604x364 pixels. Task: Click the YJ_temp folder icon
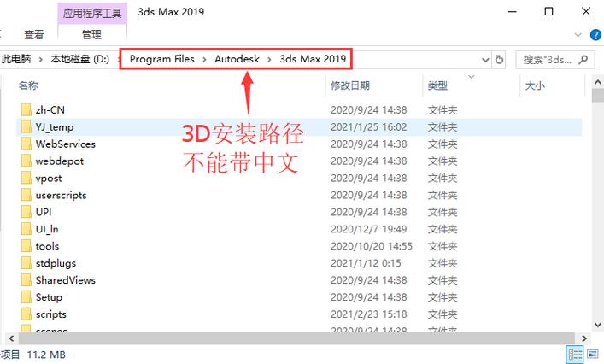tap(26, 126)
